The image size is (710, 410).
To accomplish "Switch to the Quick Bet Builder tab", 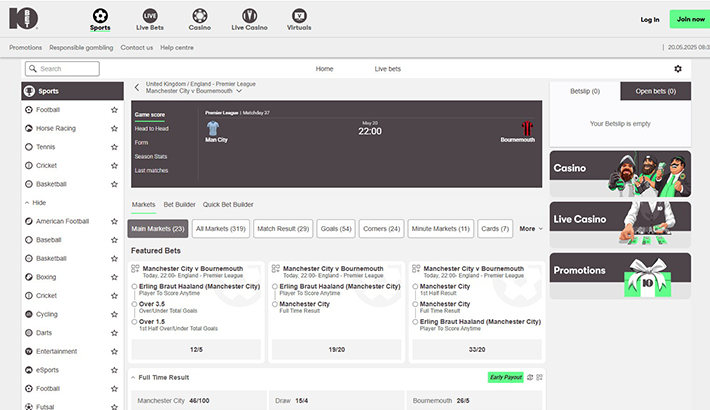I will [x=228, y=204].
